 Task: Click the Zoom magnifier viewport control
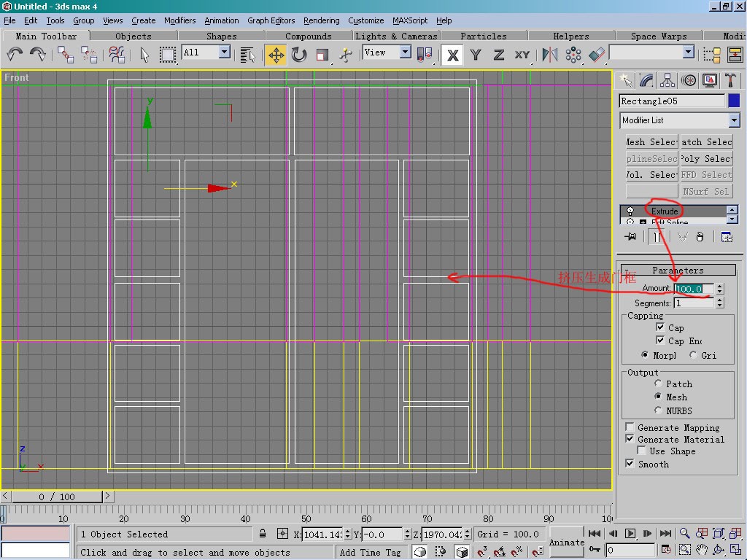click(684, 534)
